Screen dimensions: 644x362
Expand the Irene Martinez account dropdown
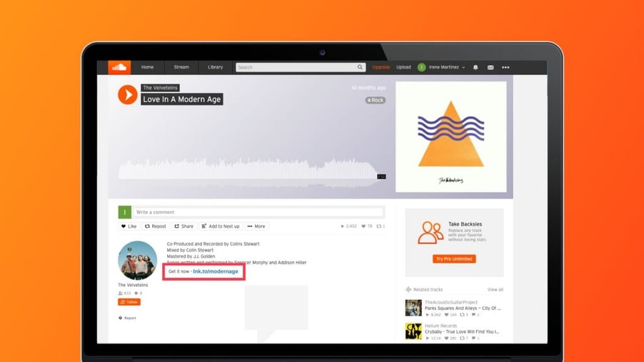click(x=447, y=67)
